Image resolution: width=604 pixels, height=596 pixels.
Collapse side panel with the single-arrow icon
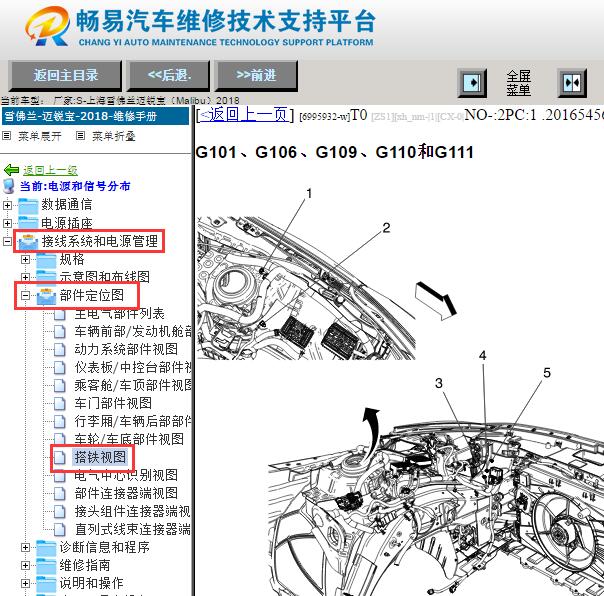point(472,83)
